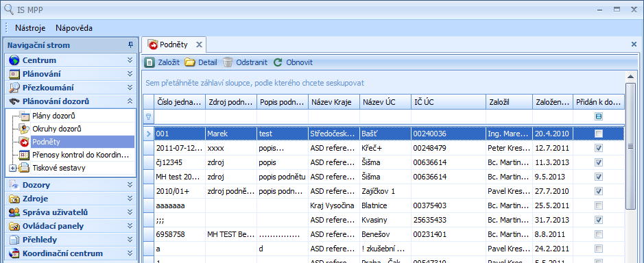Sort by the Název Kraje column header

click(x=334, y=102)
